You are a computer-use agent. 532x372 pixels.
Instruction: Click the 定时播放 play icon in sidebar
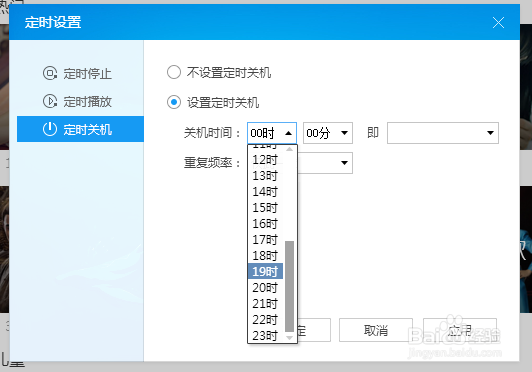click(50, 101)
